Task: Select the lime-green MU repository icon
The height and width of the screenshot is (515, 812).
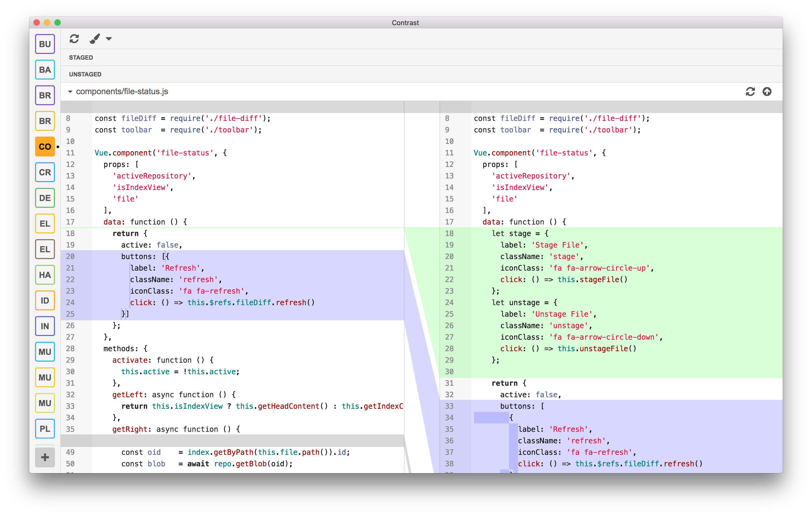Action: (x=45, y=403)
